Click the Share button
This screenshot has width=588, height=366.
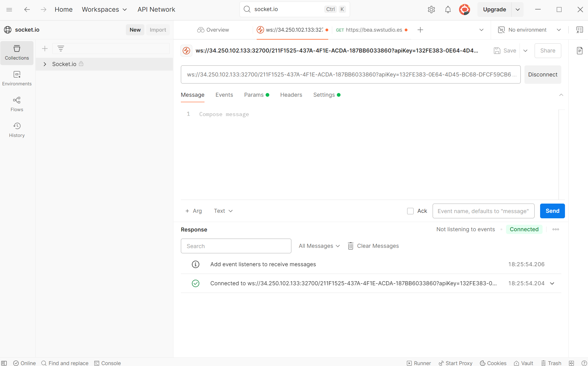click(x=548, y=51)
